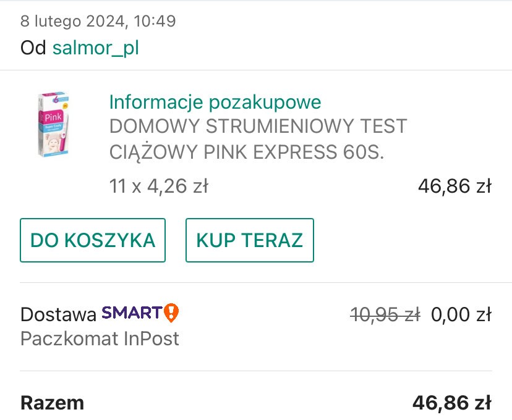Open the salmor_pl seller link
The image size is (512, 420).
[95, 48]
